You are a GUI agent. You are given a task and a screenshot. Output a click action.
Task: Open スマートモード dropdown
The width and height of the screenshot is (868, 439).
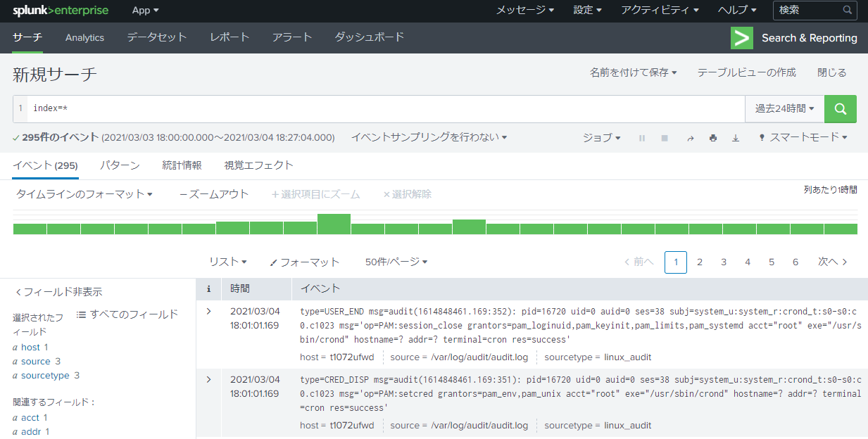click(x=803, y=138)
